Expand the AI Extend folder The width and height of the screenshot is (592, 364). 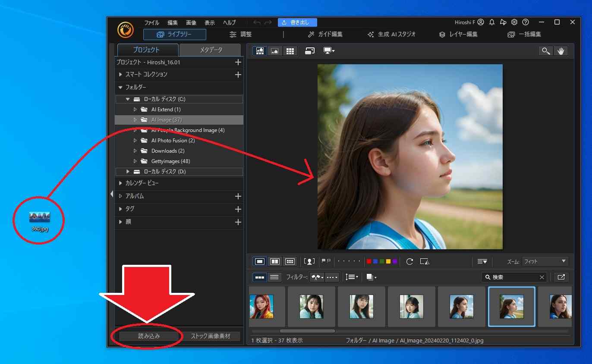[135, 110]
